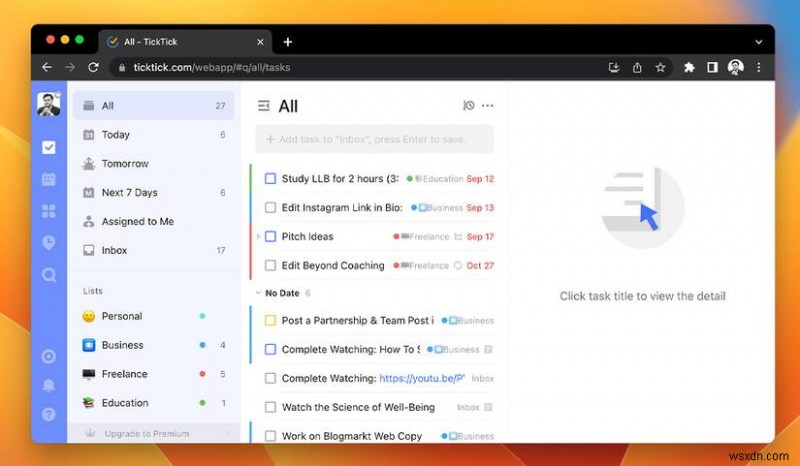Click the Education list green color dot
Screen dimensions: 800x466
(203, 403)
